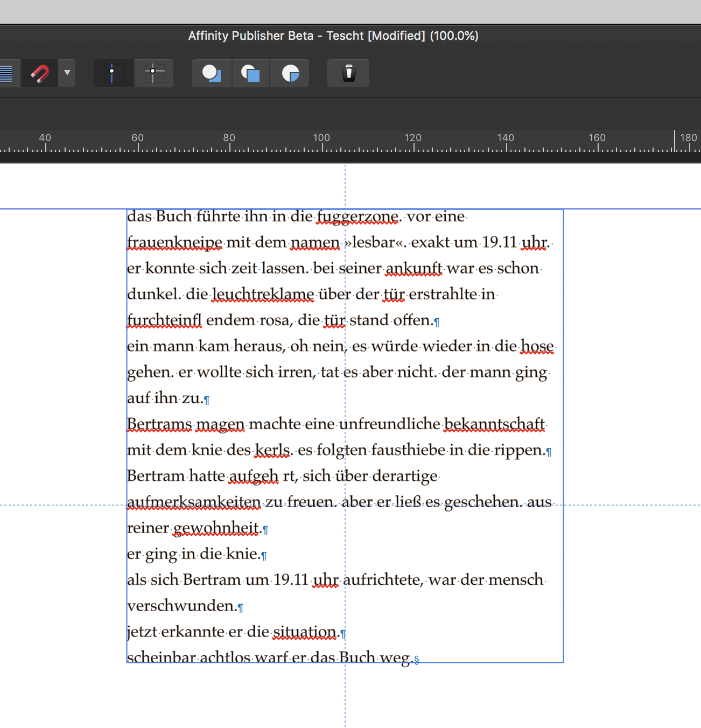Click the underlined word 'leuchtreklame'
Screen dimensions: 701x728
263,295
